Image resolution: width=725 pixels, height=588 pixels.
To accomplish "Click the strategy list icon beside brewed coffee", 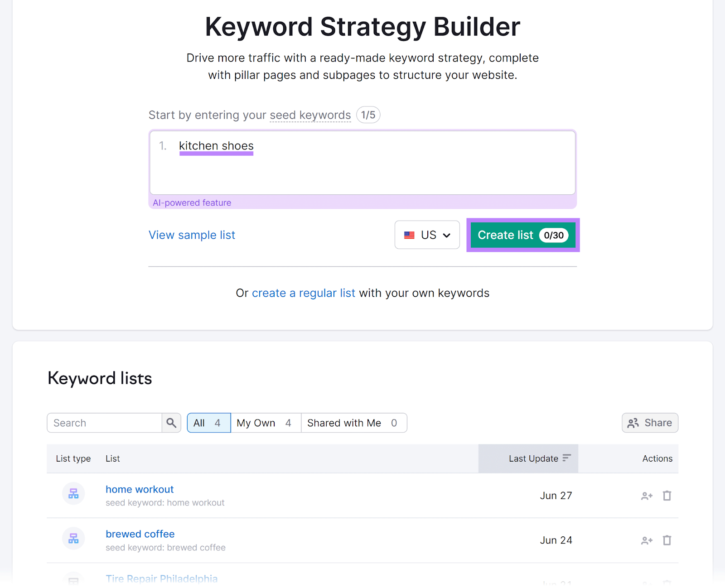I will tap(73, 538).
